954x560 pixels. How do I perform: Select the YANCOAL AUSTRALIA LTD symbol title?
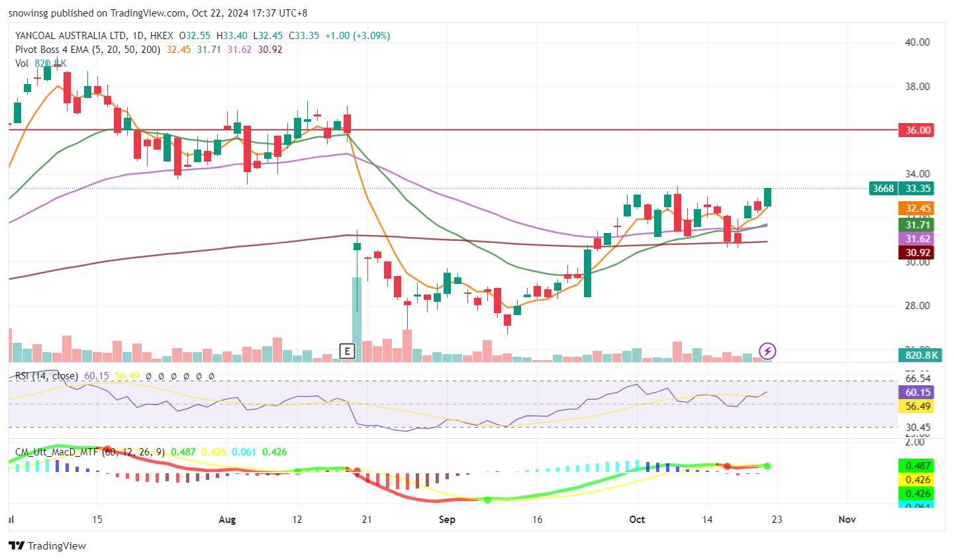[x=72, y=36]
